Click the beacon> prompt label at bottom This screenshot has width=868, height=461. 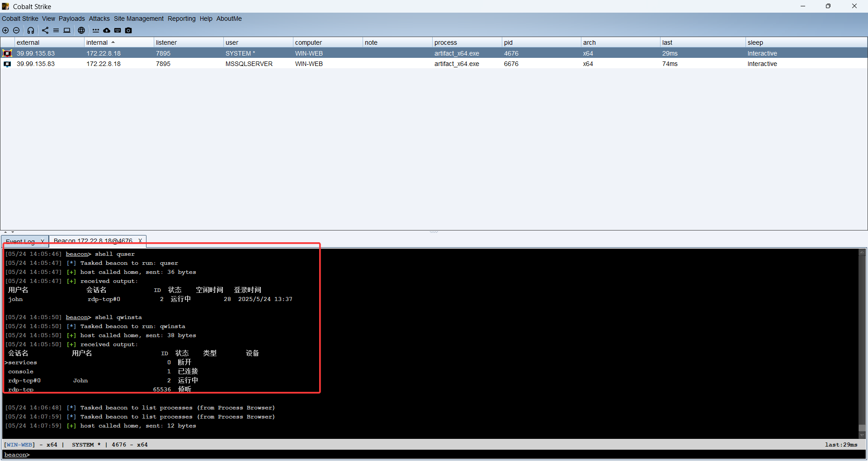17,455
